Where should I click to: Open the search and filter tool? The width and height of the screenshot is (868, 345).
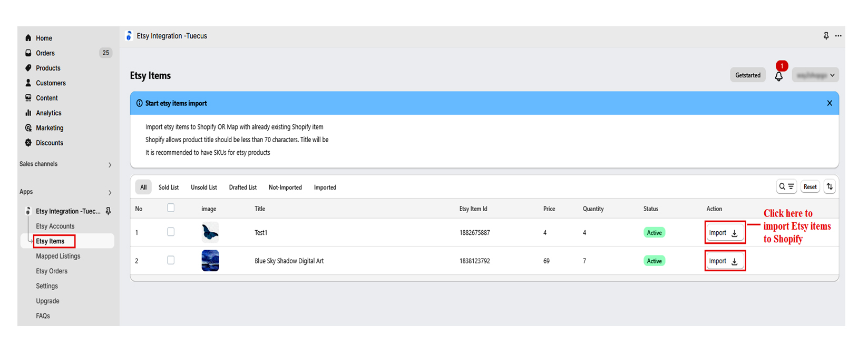click(787, 186)
